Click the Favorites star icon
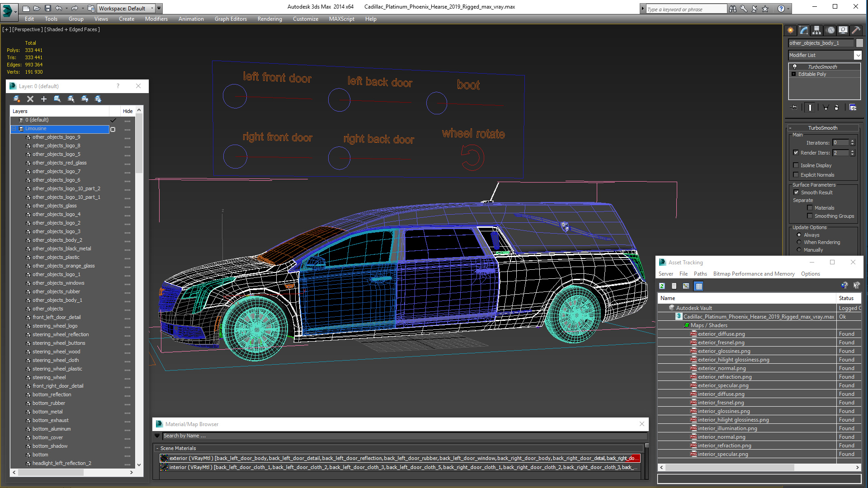 765,9
